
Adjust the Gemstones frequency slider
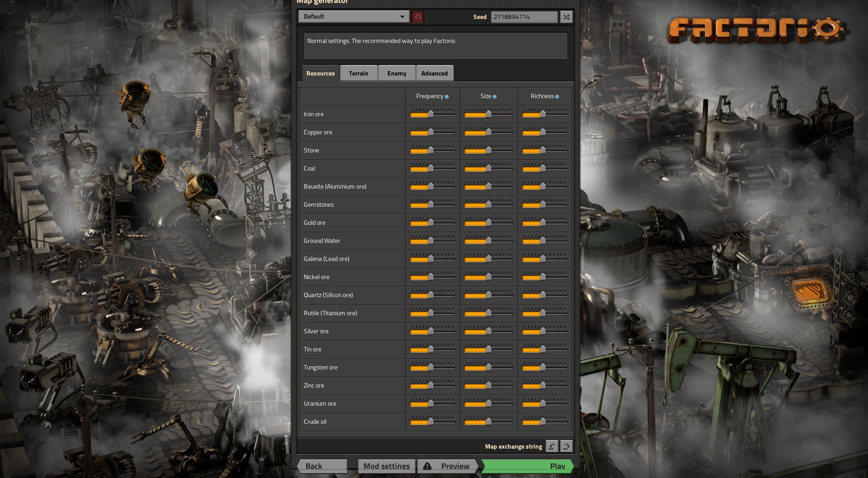[433, 204]
